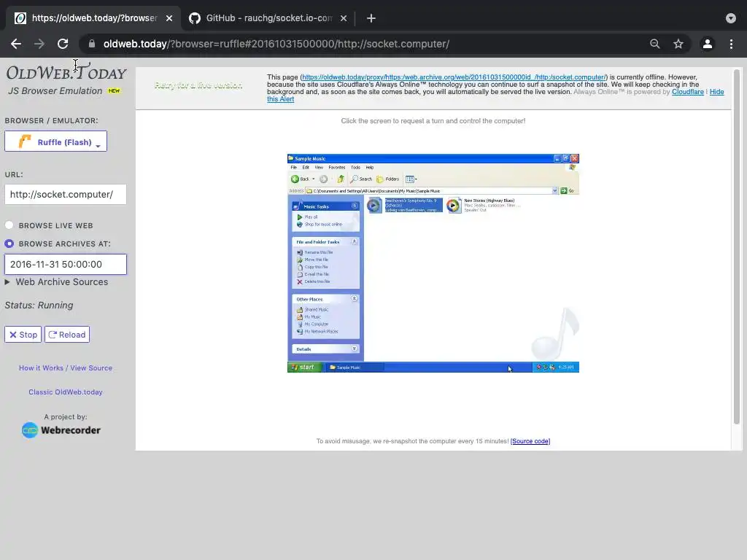Screen dimensions: 747x560
Task: Open Classic OldWeb.today link
Action: pos(66,392)
